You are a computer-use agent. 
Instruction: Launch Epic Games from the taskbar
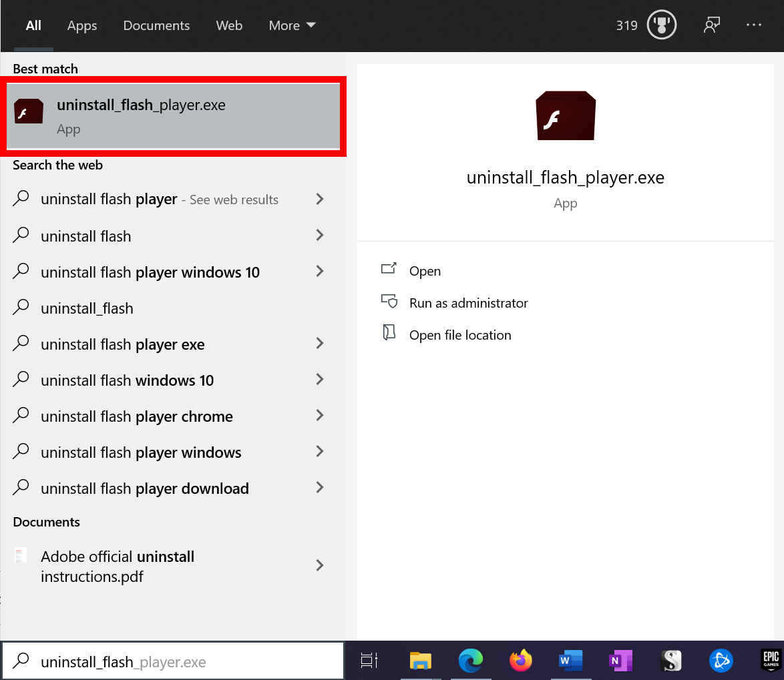click(x=771, y=661)
